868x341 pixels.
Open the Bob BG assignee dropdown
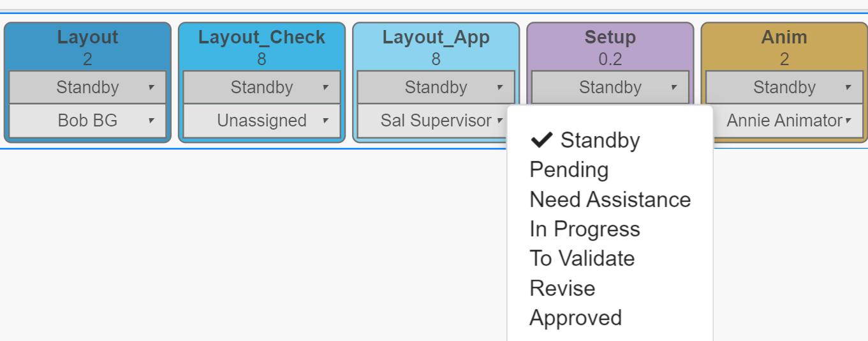click(87, 121)
